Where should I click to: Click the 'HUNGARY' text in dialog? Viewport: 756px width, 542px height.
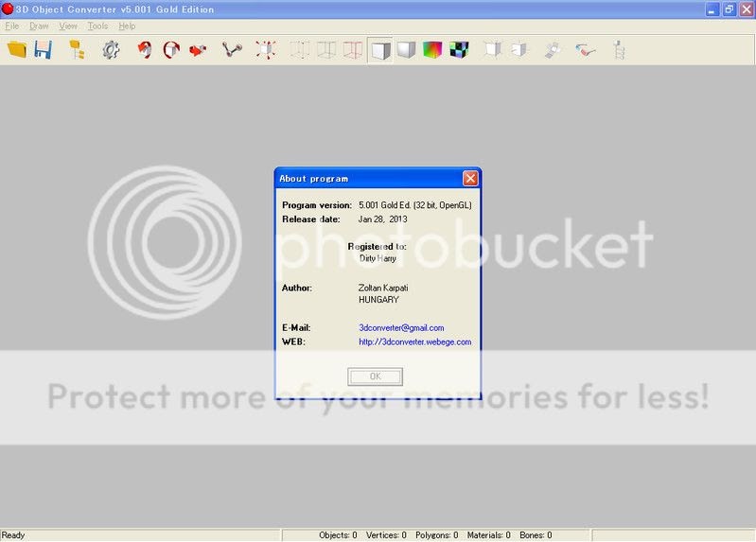pos(378,300)
